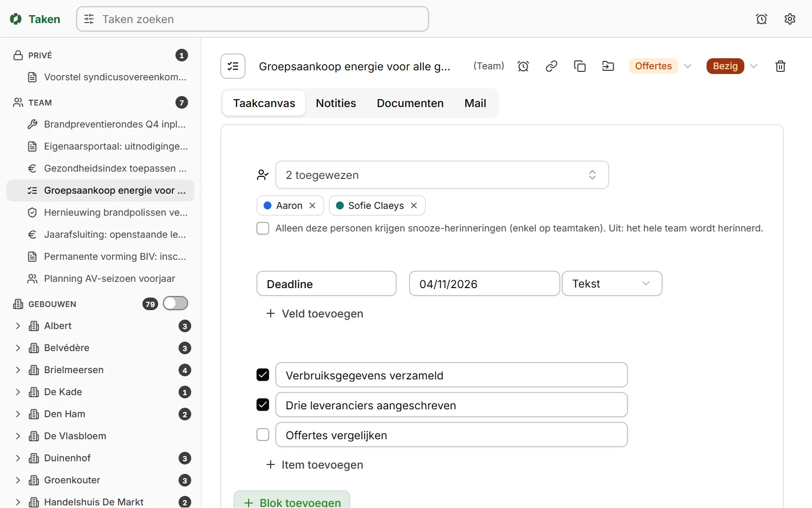Viewport: 812px width, 508px height.
Task: Click the Taken zoeken search field
Action: pos(253,19)
